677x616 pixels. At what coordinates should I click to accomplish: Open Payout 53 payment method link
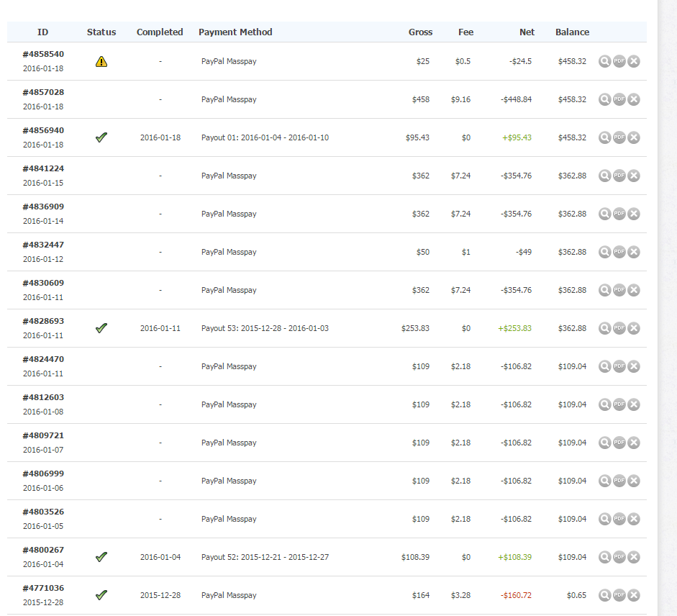tap(265, 328)
